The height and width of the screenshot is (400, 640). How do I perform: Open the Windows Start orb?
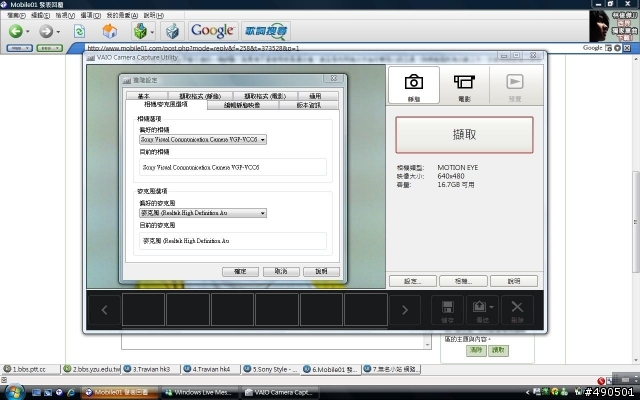[x=15, y=393]
